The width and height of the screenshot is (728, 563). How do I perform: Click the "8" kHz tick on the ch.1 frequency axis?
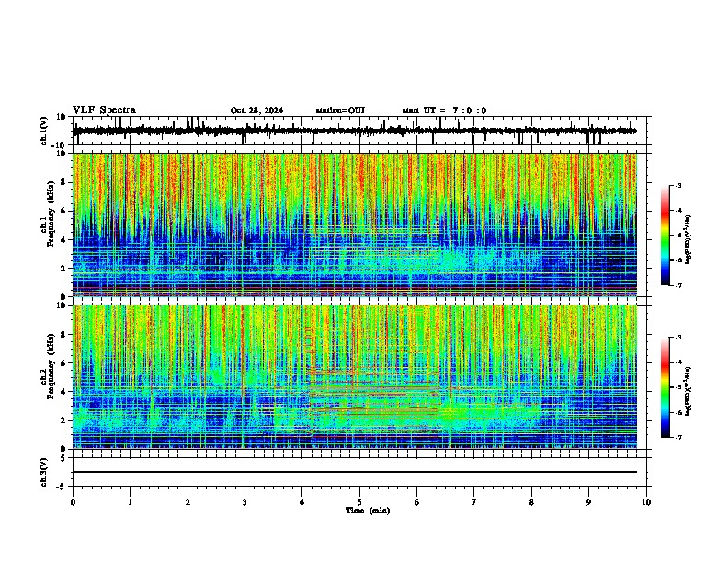(63, 182)
